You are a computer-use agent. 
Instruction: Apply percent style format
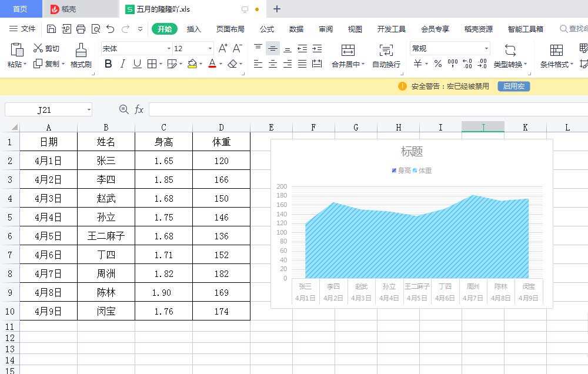tap(438, 64)
